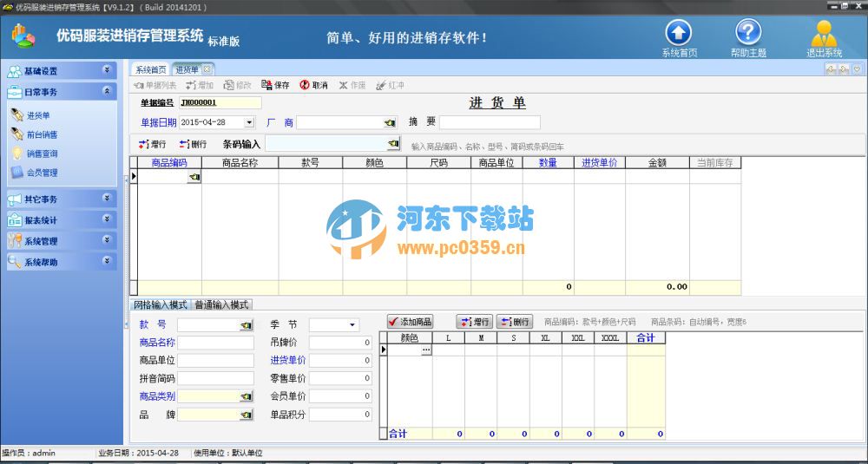Expand the 基础设置 sidebar section

(107, 70)
